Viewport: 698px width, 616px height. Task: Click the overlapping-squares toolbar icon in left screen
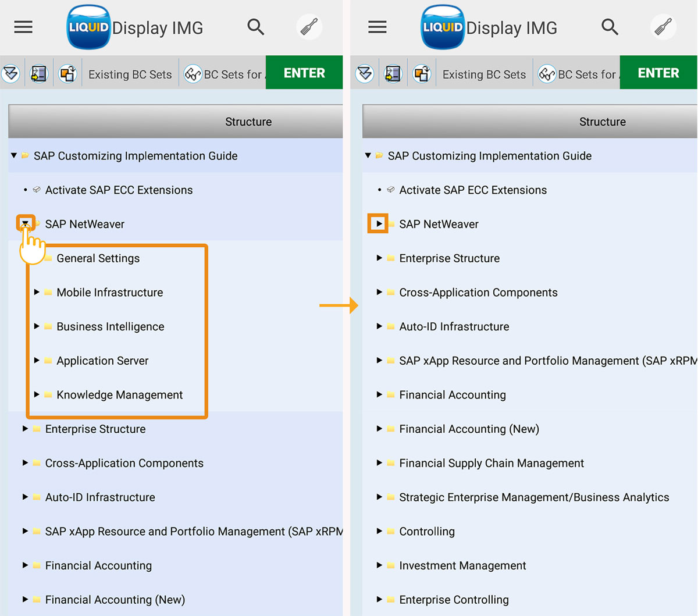67,74
